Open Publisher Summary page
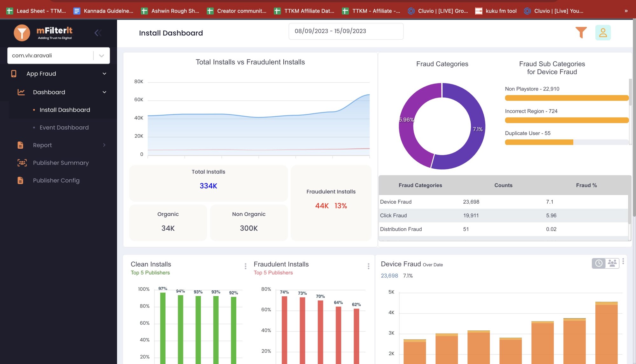Screen dimensions: 636x364 61,163
